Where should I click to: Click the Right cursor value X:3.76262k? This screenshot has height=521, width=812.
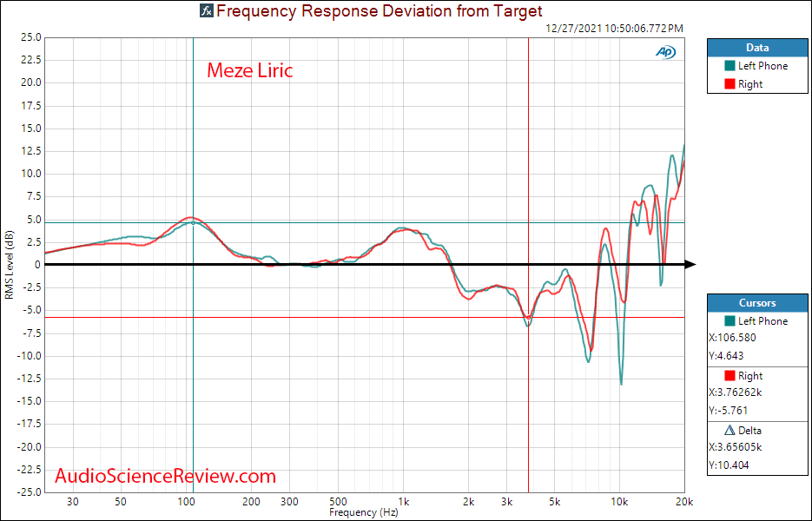coord(736,392)
